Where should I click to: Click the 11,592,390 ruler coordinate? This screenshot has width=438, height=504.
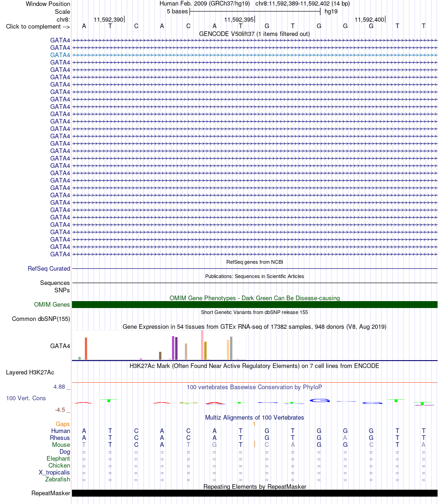(108, 20)
